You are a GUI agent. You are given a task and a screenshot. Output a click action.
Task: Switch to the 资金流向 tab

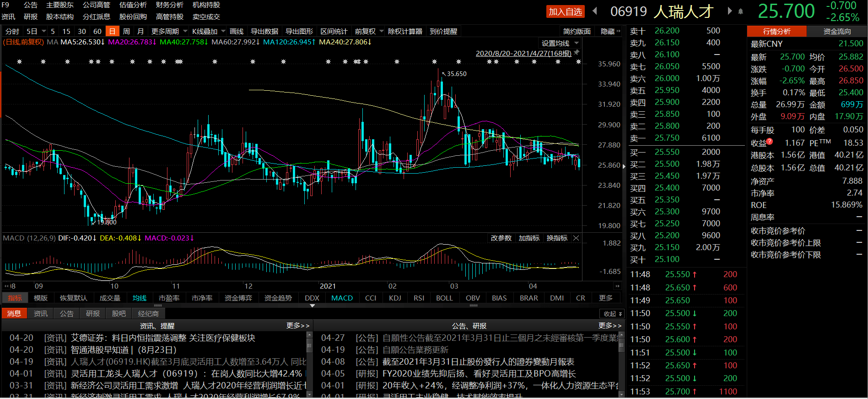tap(837, 31)
